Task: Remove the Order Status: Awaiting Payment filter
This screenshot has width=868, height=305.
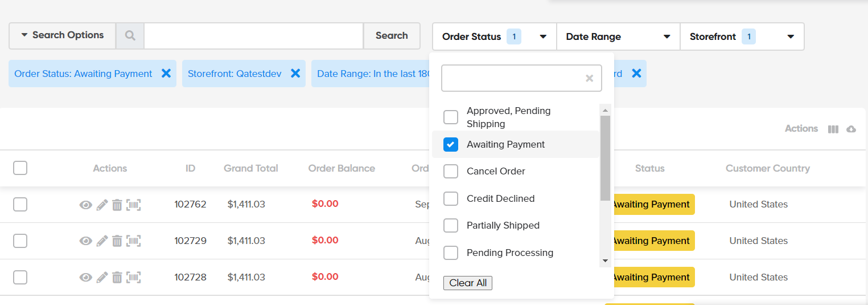Action: (166, 74)
